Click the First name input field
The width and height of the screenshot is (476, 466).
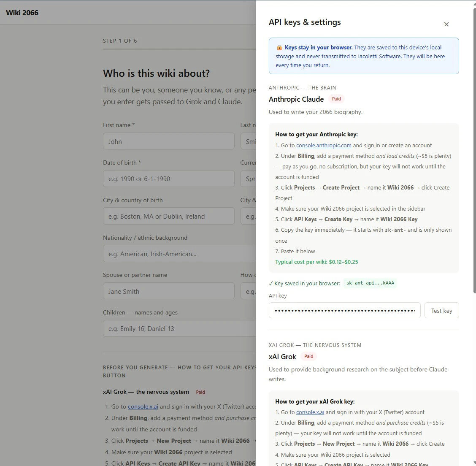coord(168,141)
